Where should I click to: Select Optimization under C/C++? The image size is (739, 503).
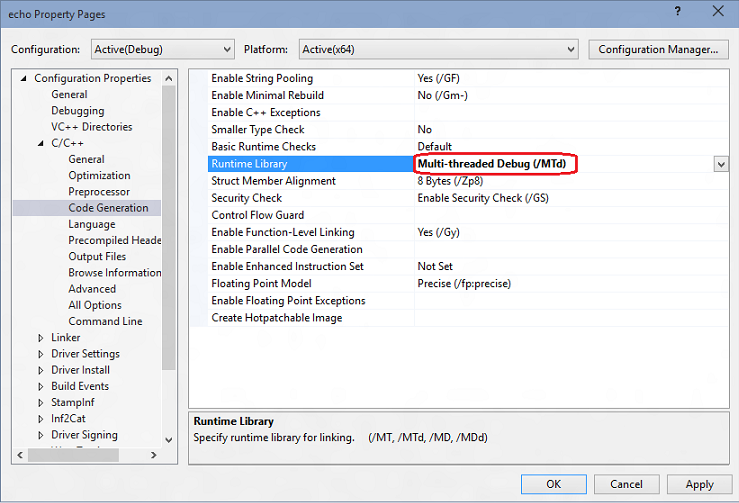coord(99,176)
